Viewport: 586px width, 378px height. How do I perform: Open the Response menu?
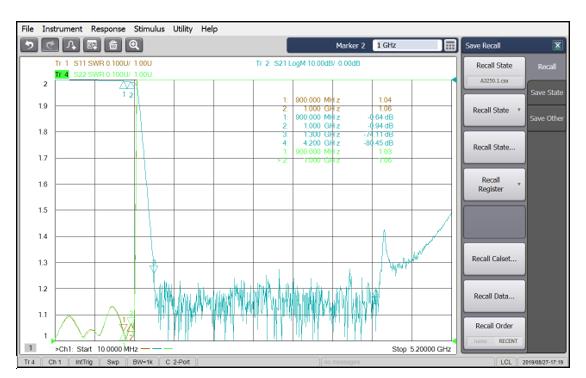tap(108, 29)
